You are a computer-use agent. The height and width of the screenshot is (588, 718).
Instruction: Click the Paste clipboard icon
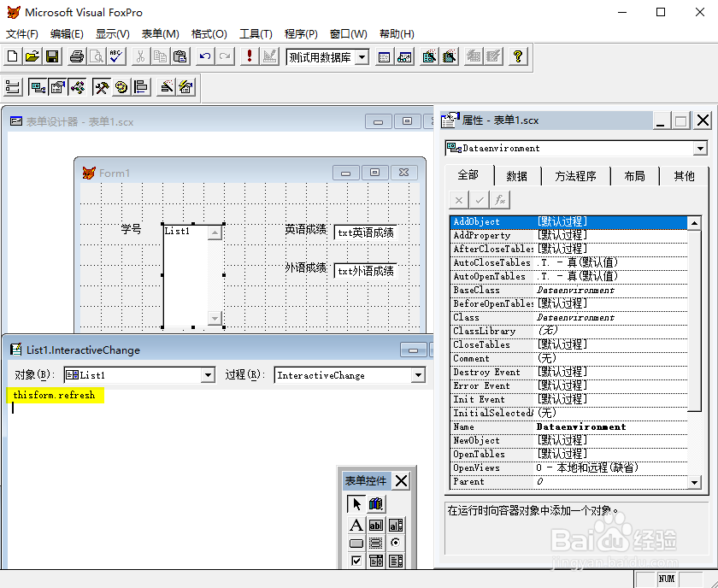[180, 56]
